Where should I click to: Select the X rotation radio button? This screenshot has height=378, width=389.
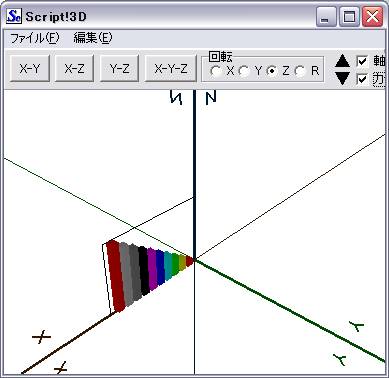tap(217, 71)
